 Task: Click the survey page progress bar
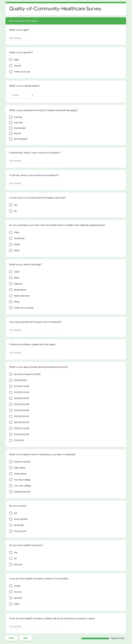(x=95, y=638)
